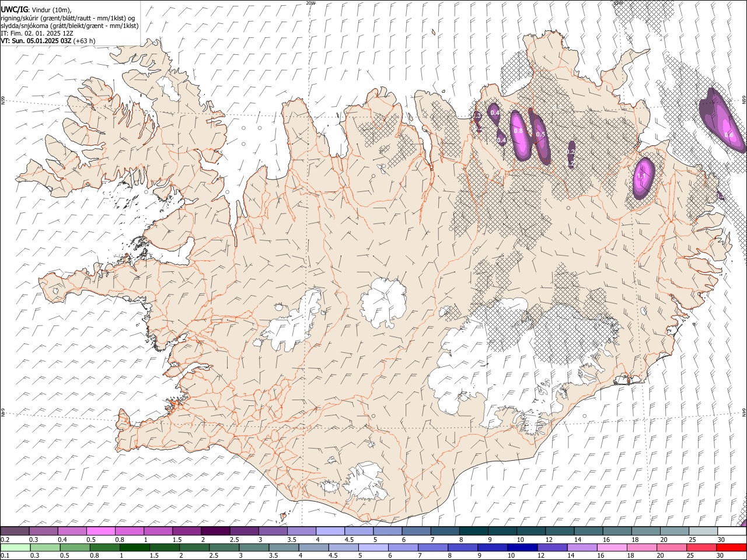Click the 'slydda/snjókoma' legend description line
The height and width of the screenshot is (560, 747).
tap(69, 26)
